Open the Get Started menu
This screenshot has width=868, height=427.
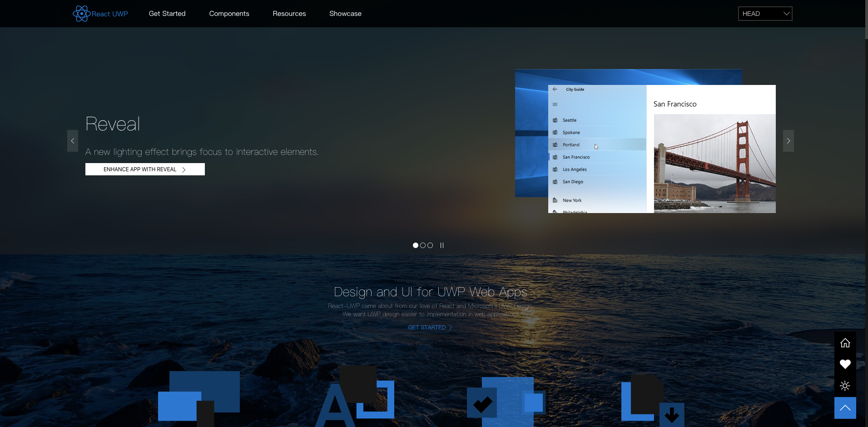167,14
